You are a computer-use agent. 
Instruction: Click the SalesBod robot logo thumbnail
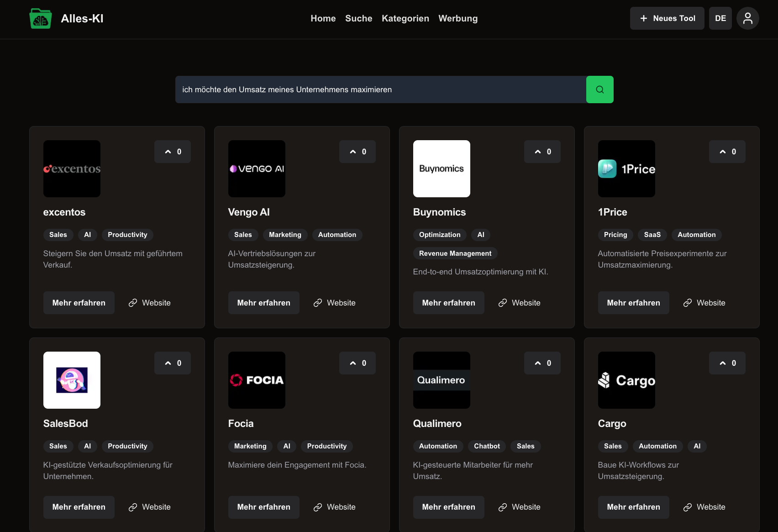point(72,380)
